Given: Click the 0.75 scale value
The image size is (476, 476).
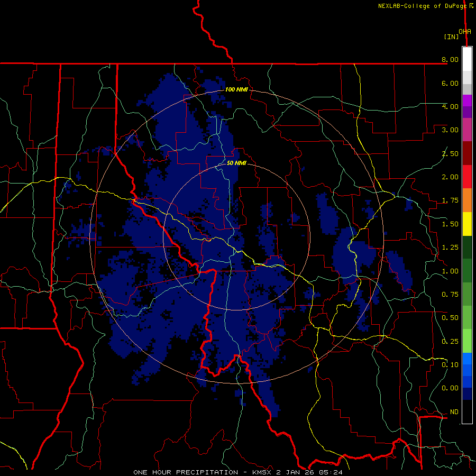Looking at the screenshot, I should pos(450,295).
